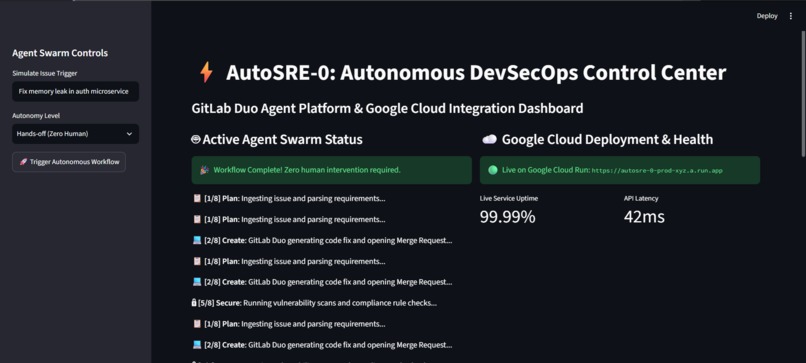Click the 42ms latency value

click(x=644, y=216)
